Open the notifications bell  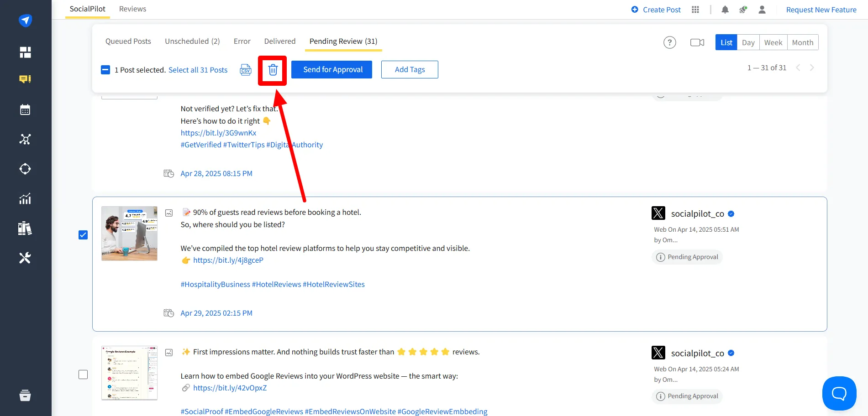pos(725,10)
